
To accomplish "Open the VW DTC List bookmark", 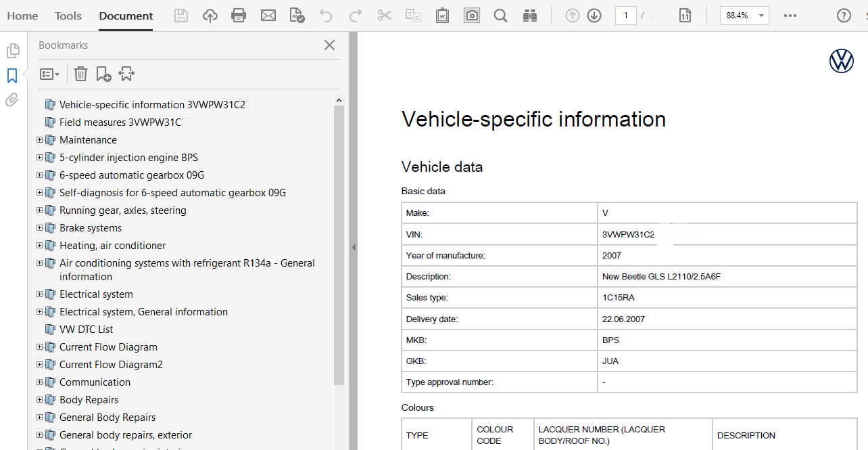I will point(86,330).
